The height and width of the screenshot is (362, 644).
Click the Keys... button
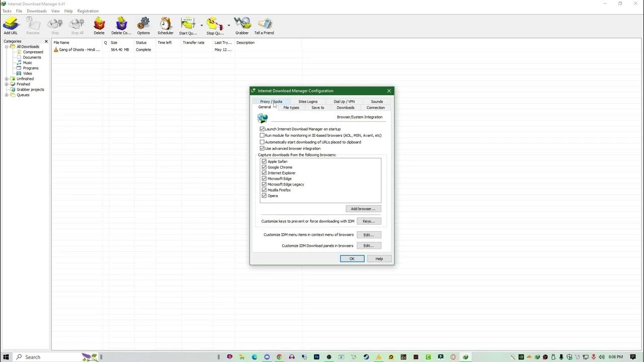pos(369,221)
